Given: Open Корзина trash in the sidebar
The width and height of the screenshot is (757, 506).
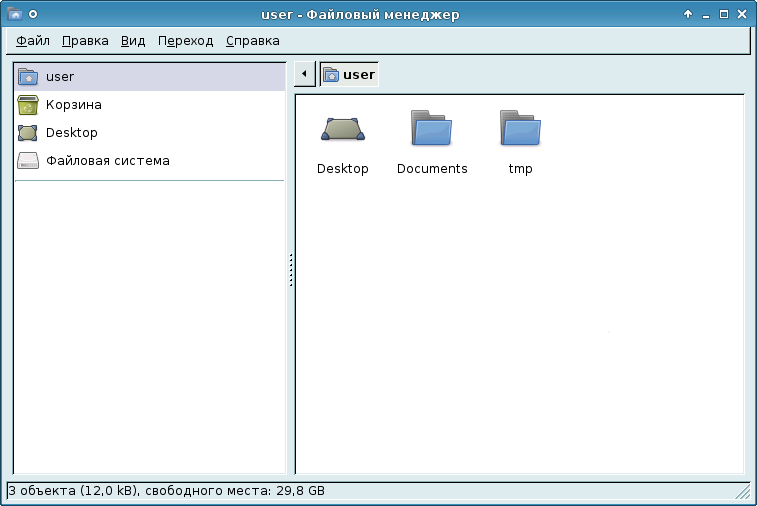Looking at the screenshot, I should point(73,104).
